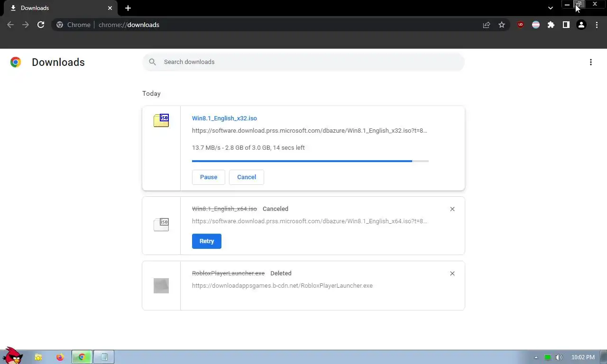Click the struck-through Win8.1_English_x64.iso name
607x364 pixels.
point(224,209)
